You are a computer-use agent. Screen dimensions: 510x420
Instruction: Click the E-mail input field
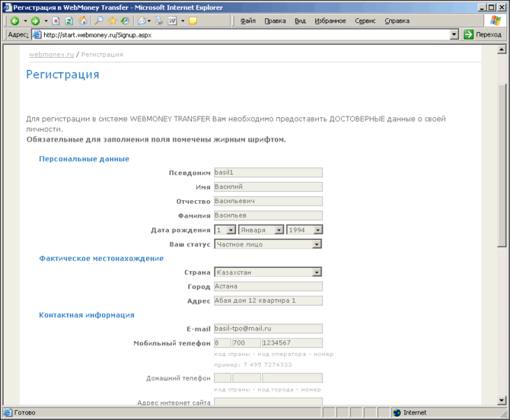click(x=269, y=329)
